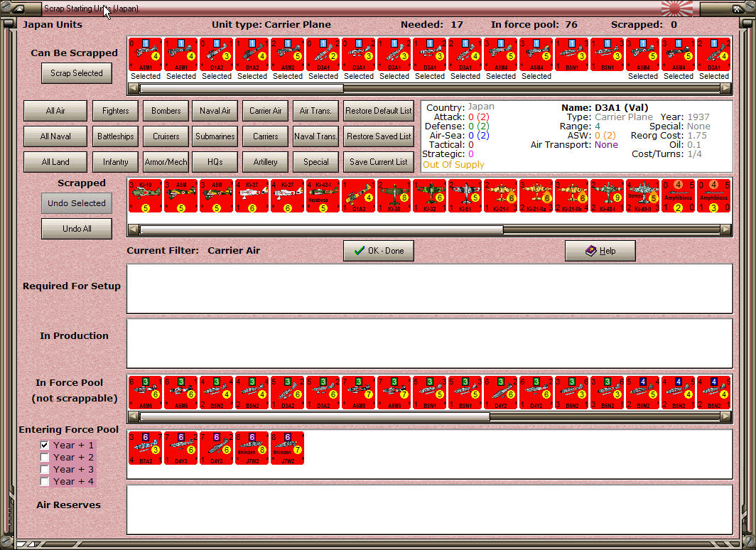Click left arrow of Can Be Scrapped scrollbar
The height and width of the screenshot is (550, 756).
[x=134, y=89]
